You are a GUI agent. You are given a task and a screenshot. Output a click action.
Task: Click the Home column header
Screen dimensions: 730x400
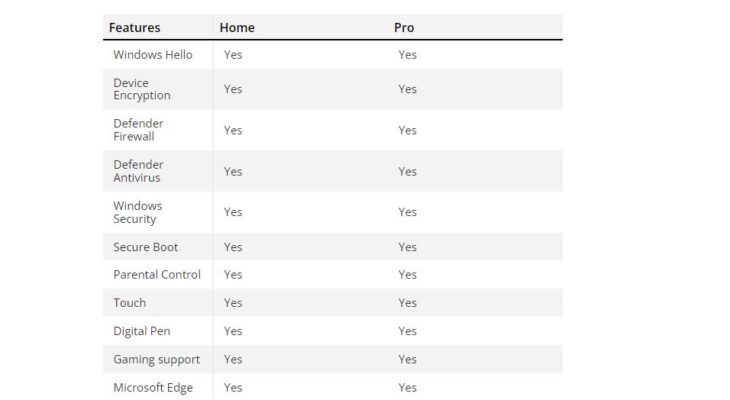(x=237, y=28)
